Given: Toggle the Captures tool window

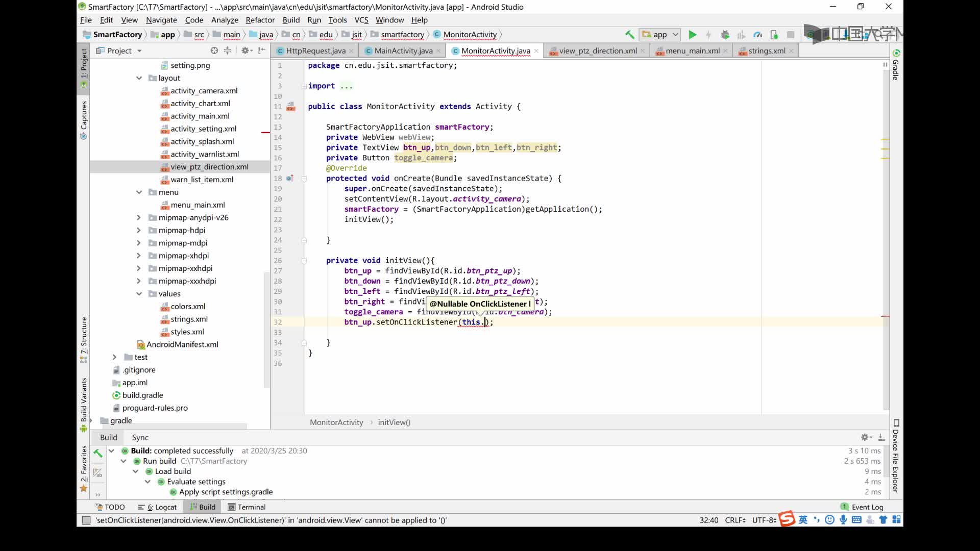Looking at the screenshot, I should click(84, 120).
